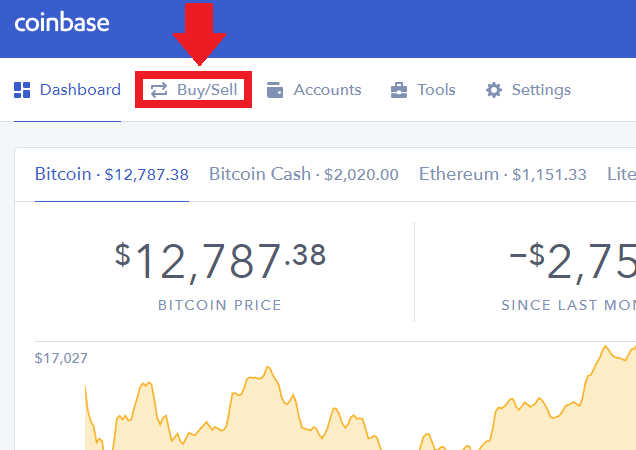Click the Tools briefcase icon
Image resolution: width=636 pixels, height=450 pixels.
tap(399, 90)
